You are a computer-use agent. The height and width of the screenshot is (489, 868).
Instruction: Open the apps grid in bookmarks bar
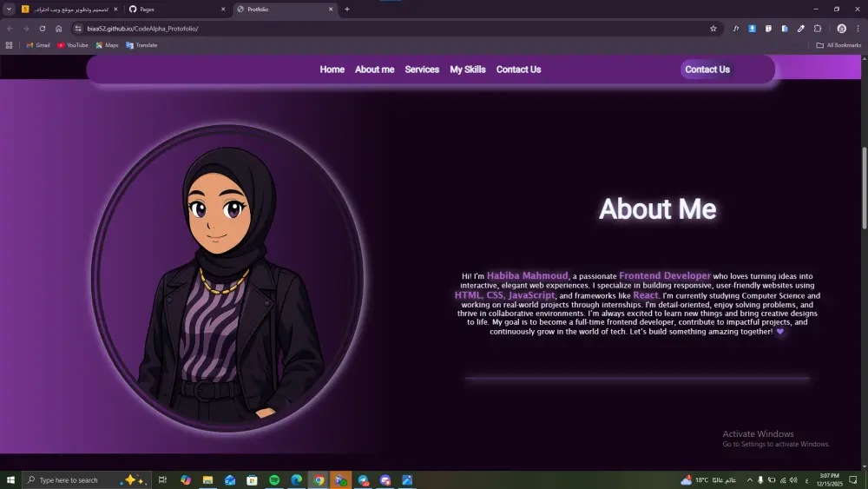point(9,45)
